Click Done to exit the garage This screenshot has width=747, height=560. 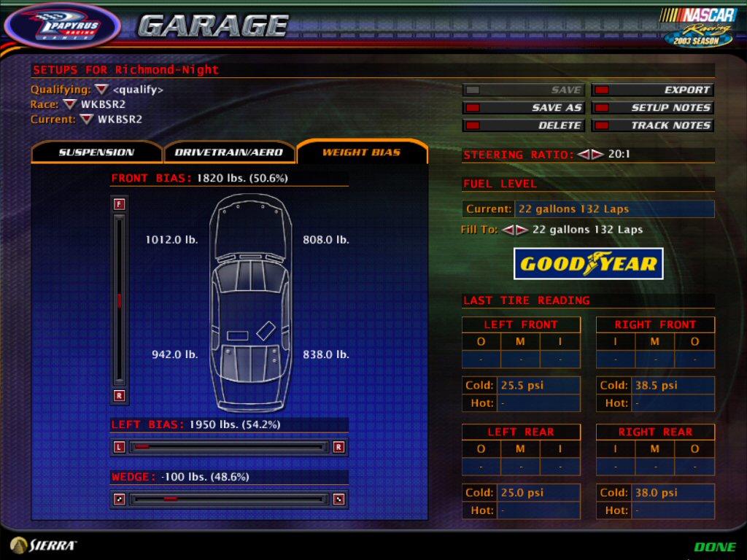(x=714, y=547)
